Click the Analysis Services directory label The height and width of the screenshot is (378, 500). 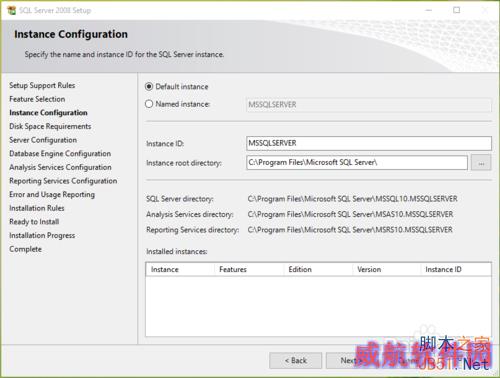190,214
